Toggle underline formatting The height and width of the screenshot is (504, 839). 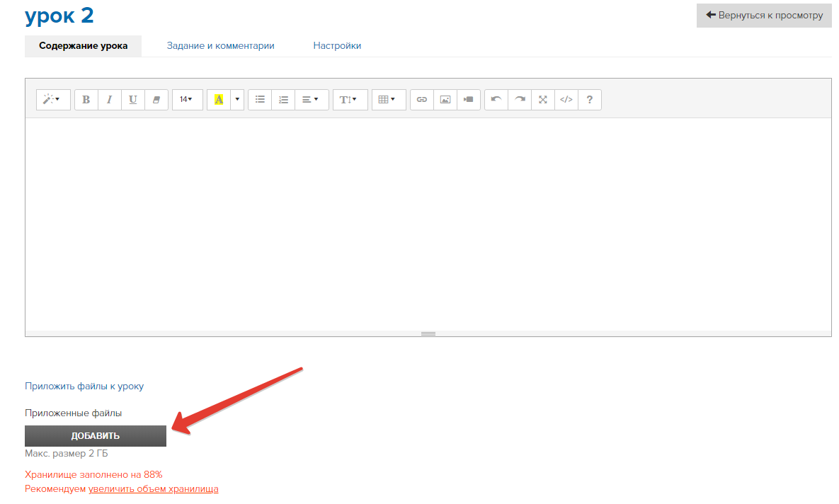(x=133, y=100)
